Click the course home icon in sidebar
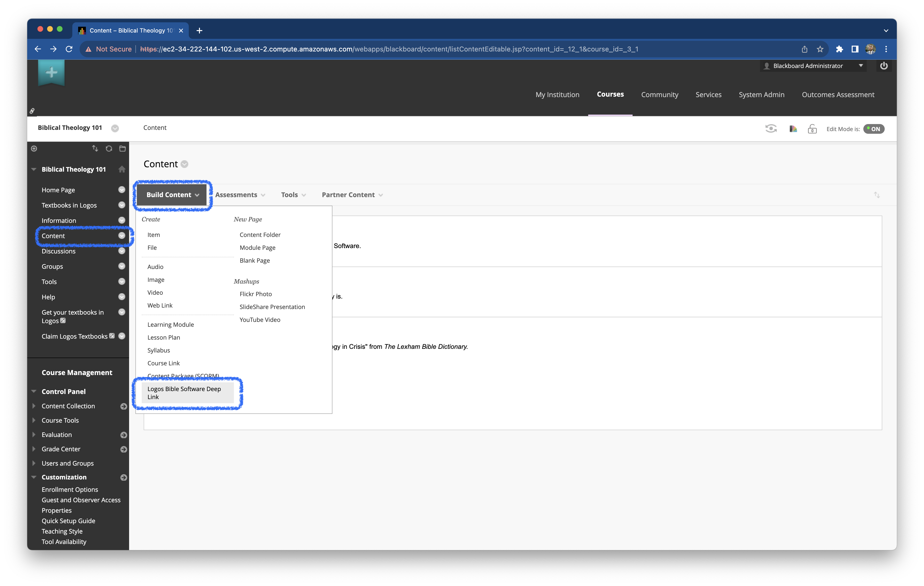924x586 pixels. click(x=122, y=169)
